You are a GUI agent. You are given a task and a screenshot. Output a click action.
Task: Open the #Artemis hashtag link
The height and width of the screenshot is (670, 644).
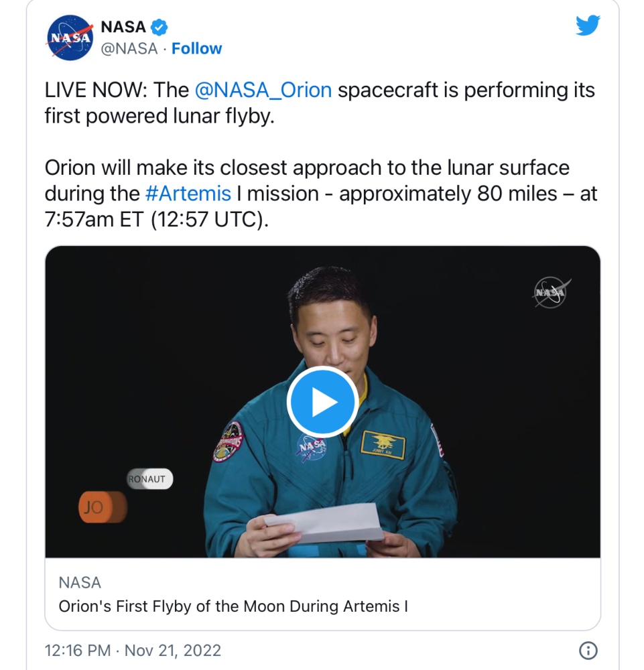(188, 194)
